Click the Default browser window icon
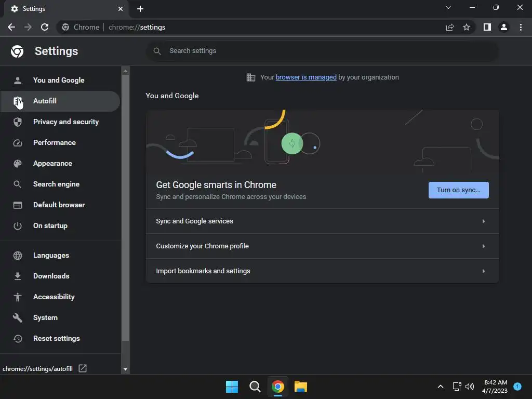 tap(18, 205)
